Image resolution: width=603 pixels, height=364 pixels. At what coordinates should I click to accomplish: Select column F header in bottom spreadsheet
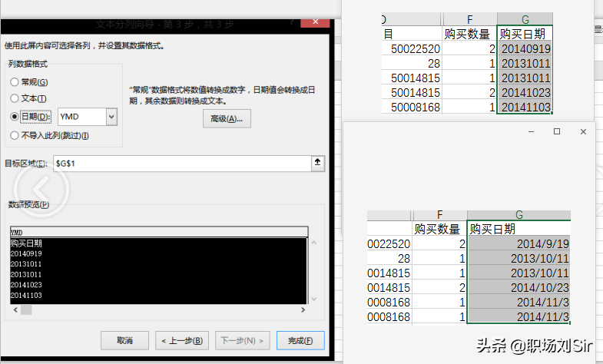[439, 215]
